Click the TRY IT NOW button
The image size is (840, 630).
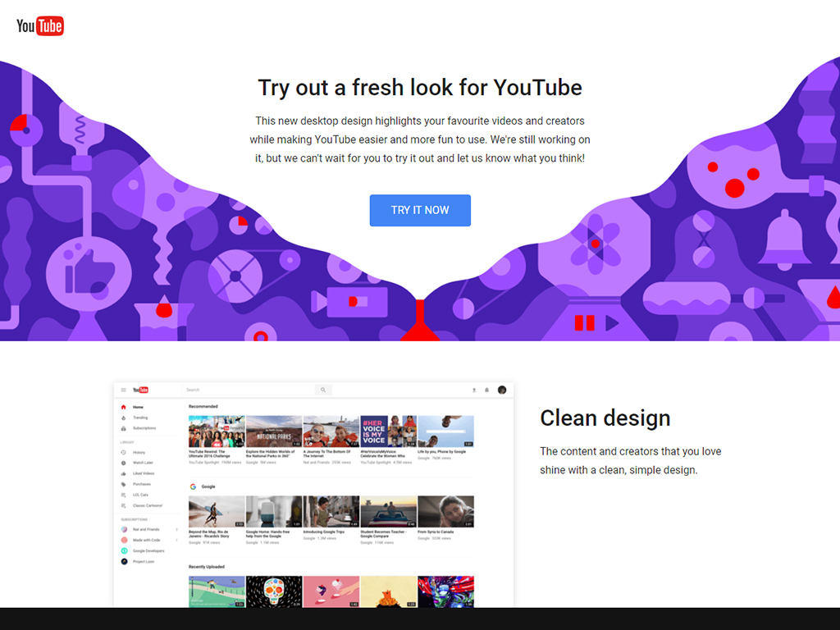click(x=420, y=210)
